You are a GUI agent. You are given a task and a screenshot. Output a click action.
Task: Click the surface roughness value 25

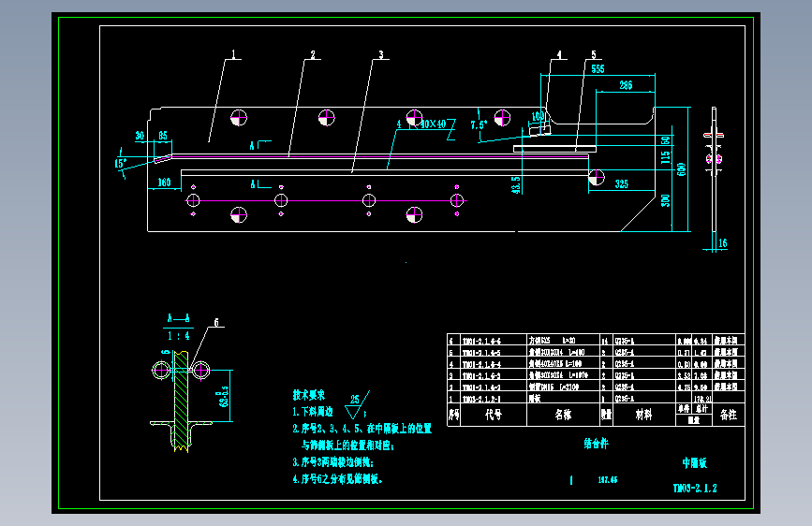pos(355,400)
